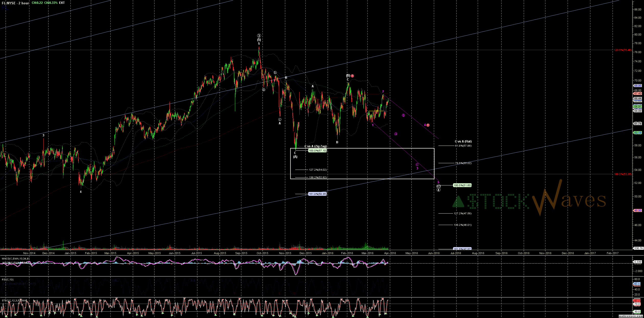
Task: Click the 'C vs A (Flat)' annotation
Action: tap(463, 142)
